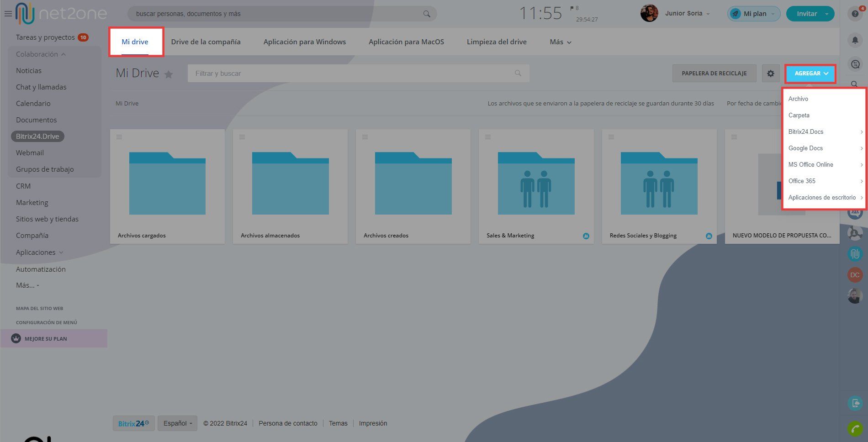The height and width of the screenshot is (442, 868).
Task: Select Office 365 in the Agregar menu
Action: pos(824,181)
